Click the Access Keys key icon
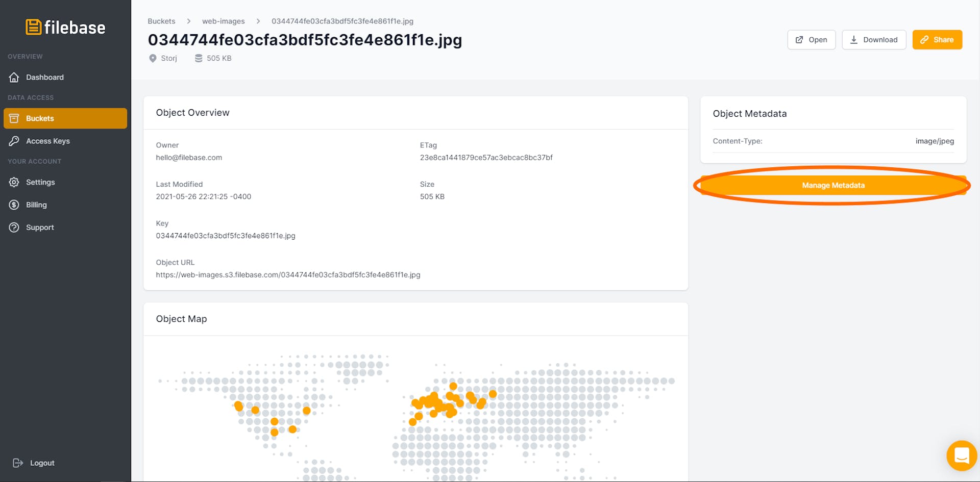Viewport: 980px width, 482px height. point(14,141)
